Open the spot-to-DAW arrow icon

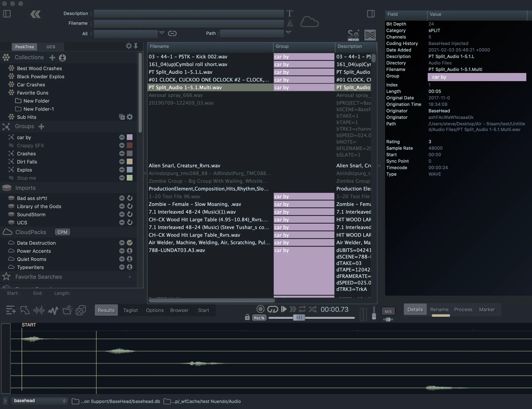pos(25,310)
